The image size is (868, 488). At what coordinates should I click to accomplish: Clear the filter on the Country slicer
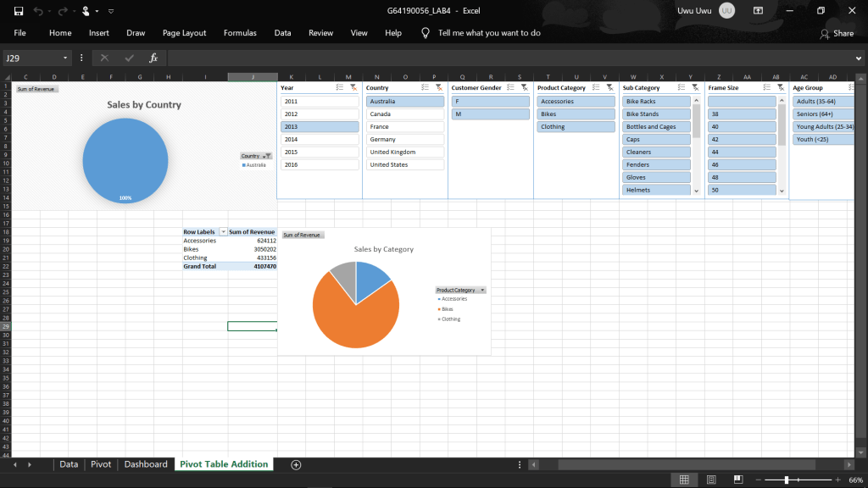coord(438,87)
